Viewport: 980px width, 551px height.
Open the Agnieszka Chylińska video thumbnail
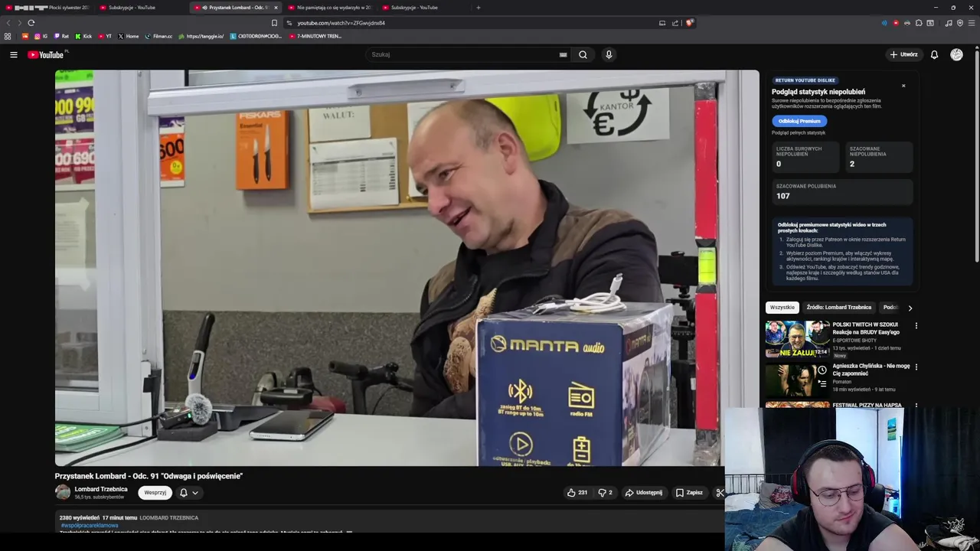click(x=797, y=380)
